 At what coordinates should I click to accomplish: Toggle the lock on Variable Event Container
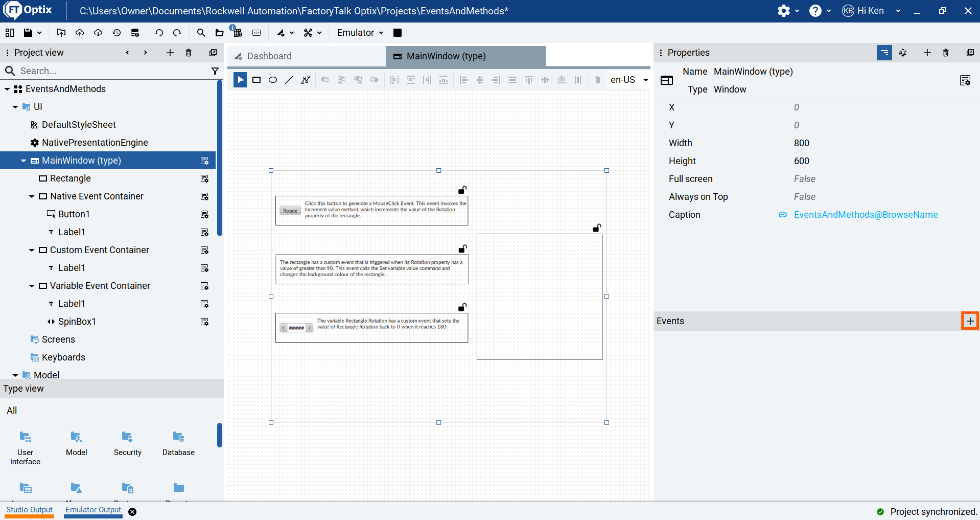pyautogui.click(x=462, y=307)
